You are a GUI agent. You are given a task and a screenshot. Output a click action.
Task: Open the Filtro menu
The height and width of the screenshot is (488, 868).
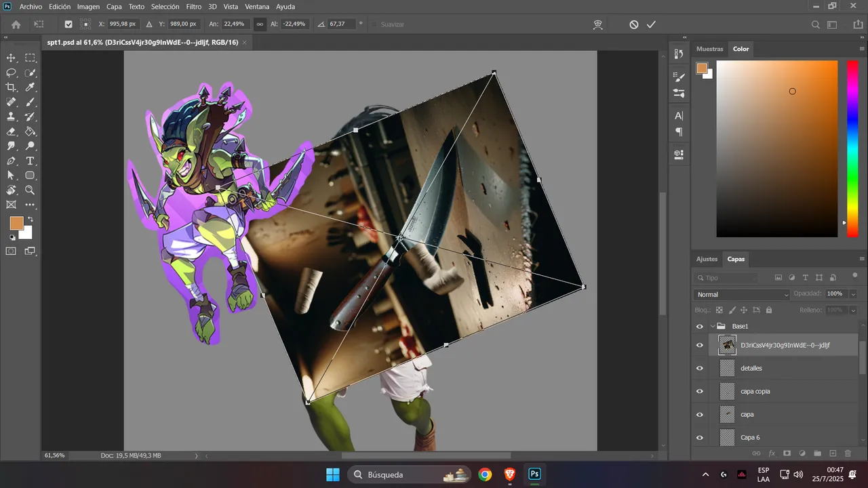coord(194,6)
